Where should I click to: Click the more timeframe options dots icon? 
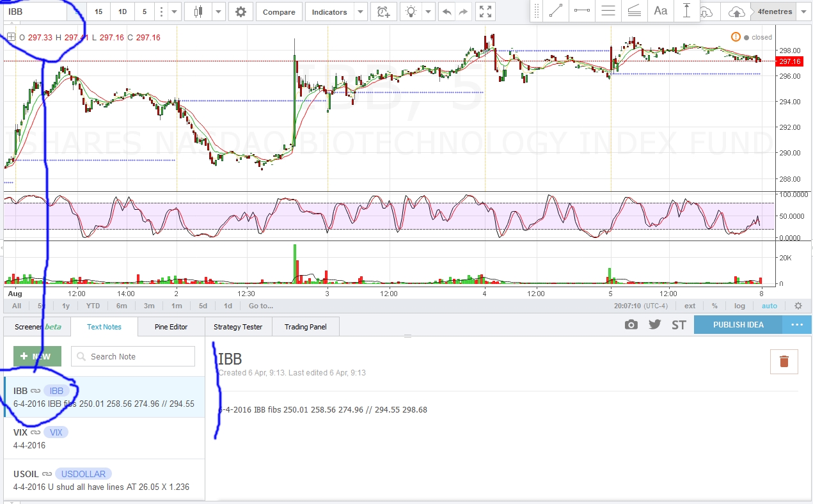point(161,12)
